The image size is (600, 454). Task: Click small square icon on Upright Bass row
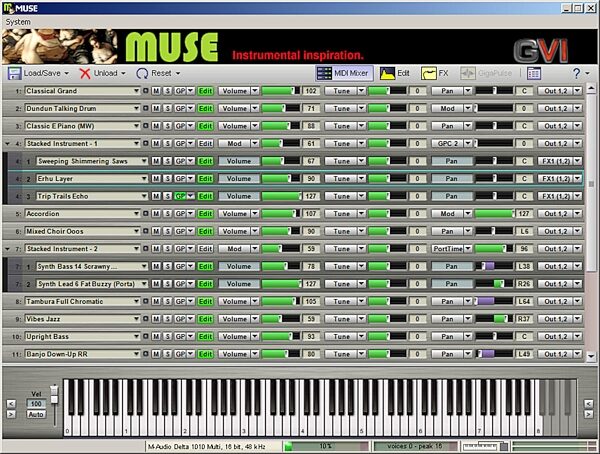click(x=145, y=336)
